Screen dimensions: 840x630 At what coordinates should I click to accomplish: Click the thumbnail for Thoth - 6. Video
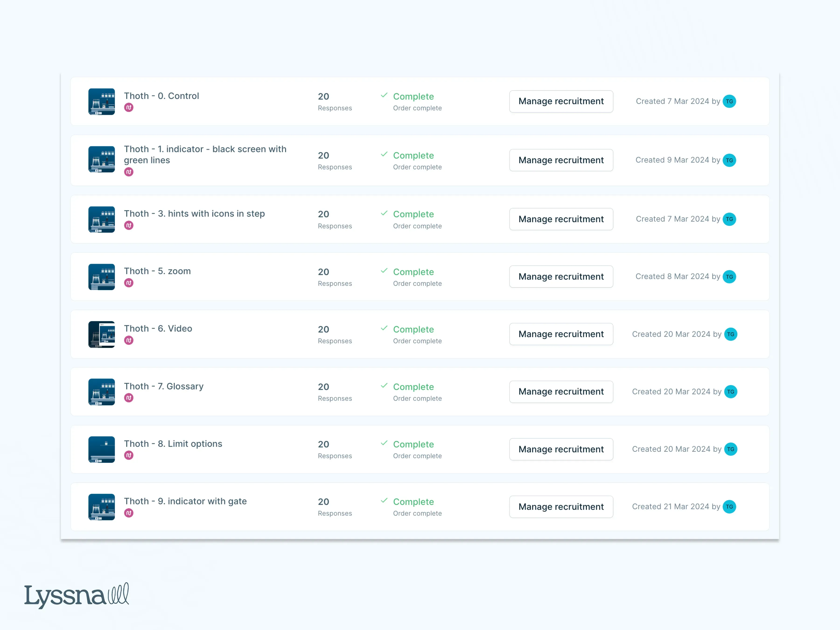click(x=101, y=334)
